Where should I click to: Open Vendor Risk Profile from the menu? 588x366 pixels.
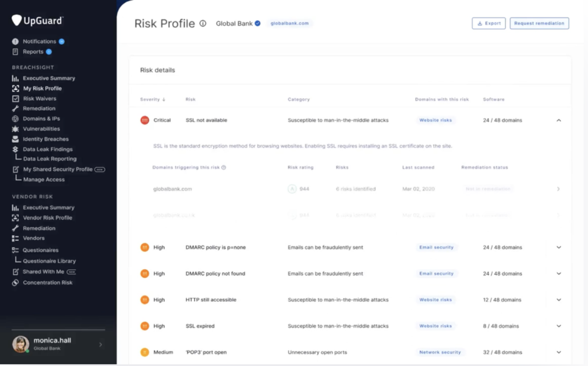tap(14, 217)
